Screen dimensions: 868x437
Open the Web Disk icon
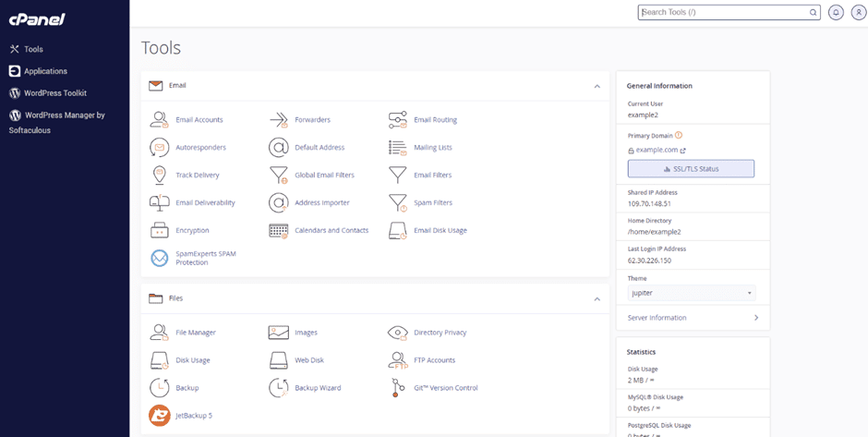point(279,360)
